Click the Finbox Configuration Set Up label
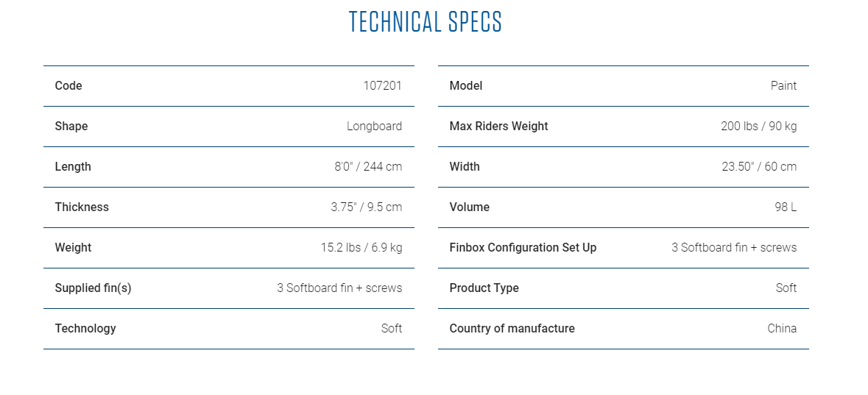Viewport: 868px width, 395px height. point(523,247)
